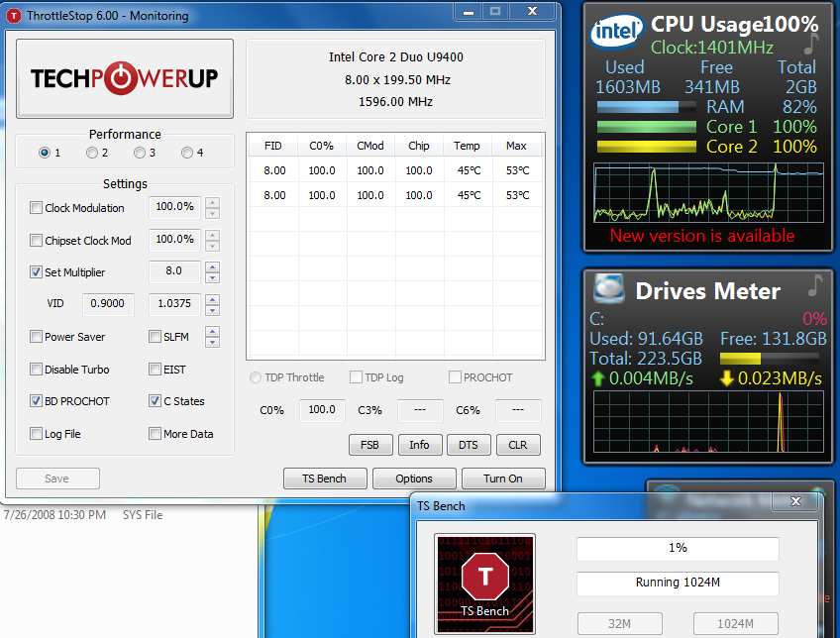Click the 32M button in TS Bench
The width and height of the screenshot is (840, 638).
[619, 623]
